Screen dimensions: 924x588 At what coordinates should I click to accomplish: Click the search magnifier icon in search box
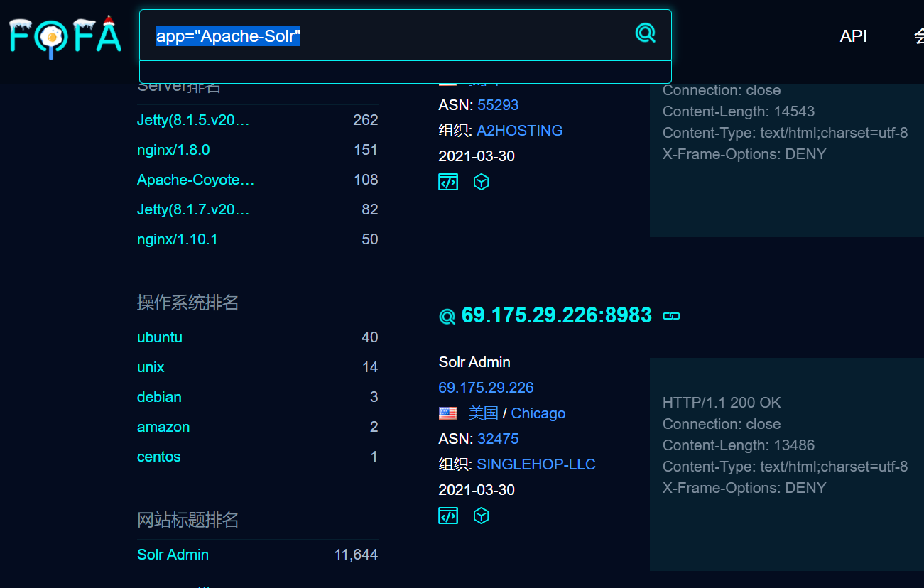tap(645, 33)
